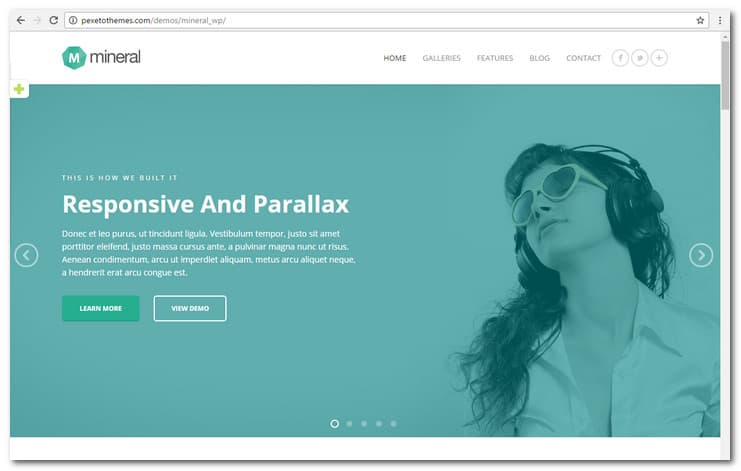741x471 pixels.
Task: Open the Galleries menu item
Action: pos(441,58)
